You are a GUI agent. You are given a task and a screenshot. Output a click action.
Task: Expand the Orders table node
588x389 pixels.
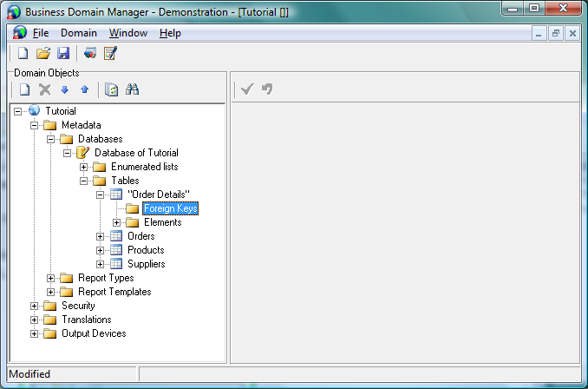[x=101, y=236]
